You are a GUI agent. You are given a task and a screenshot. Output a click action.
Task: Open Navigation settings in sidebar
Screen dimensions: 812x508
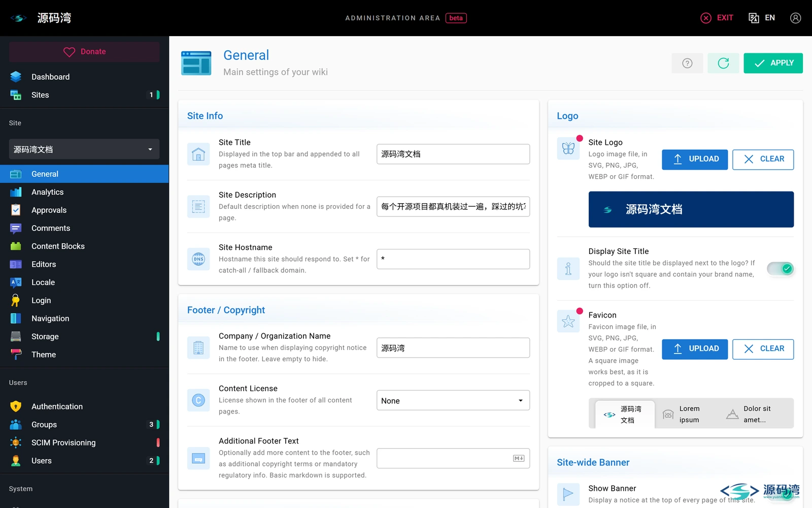coord(84,319)
